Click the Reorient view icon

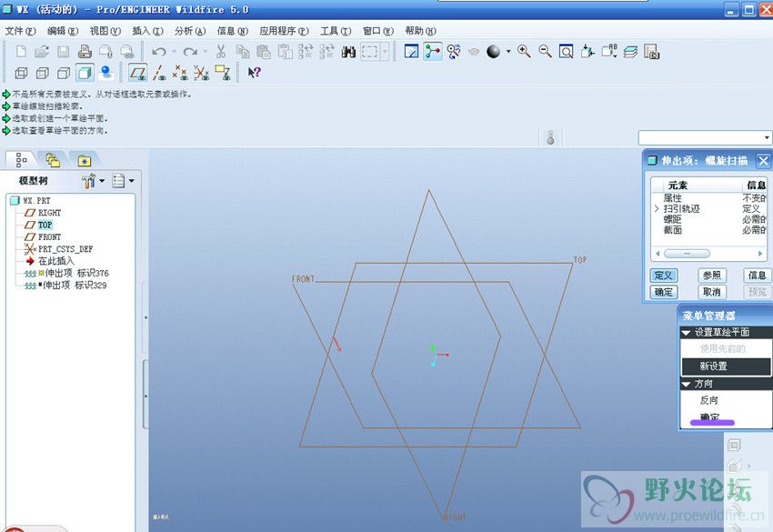click(x=587, y=51)
